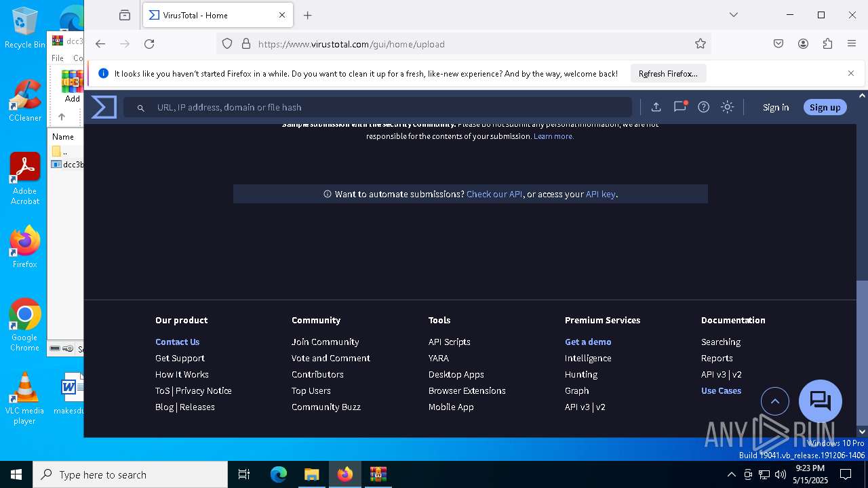Viewport: 868px width, 488px height.
Task: Open Hunting footer link
Action: coord(581,374)
